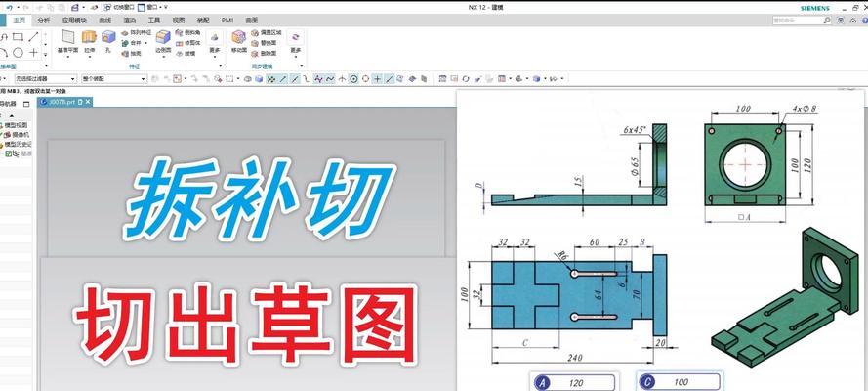Switch to the Analysis (分析) ribbon tab
868x391 pixels.
(44, 20)
